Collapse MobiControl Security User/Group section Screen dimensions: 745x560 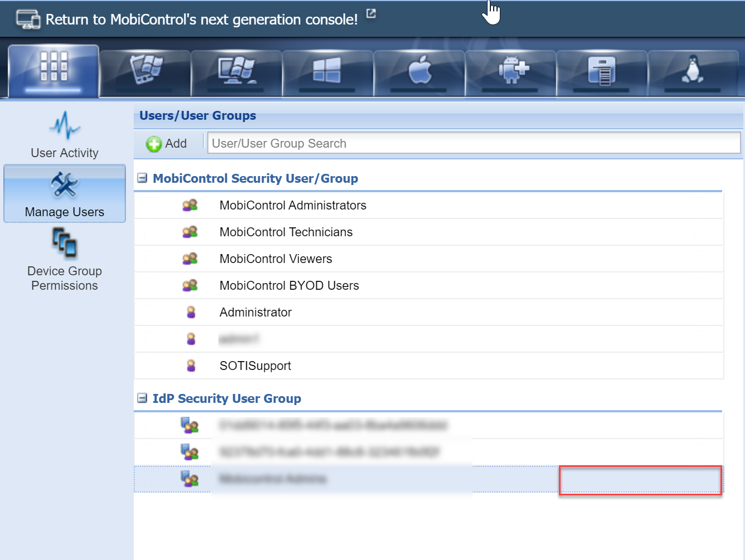[143, 178]
